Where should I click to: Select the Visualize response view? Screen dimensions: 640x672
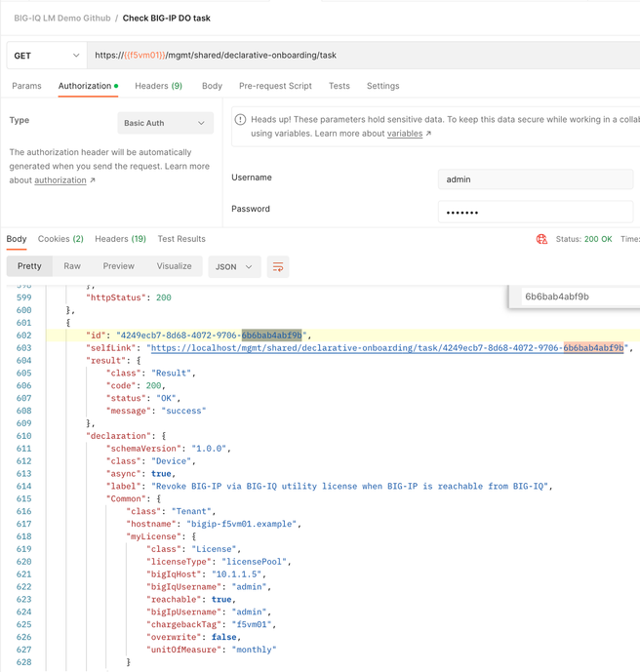click(x=174, y=266)
